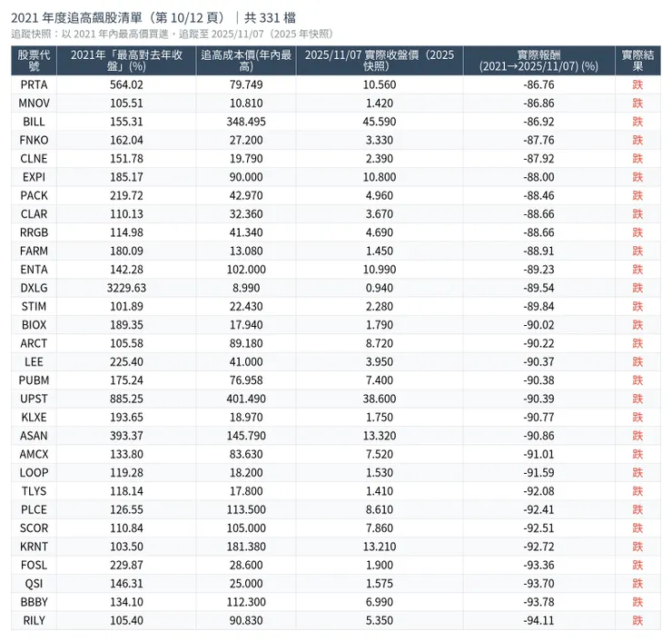Click the 564.02 value in PRTA row

pos(126,84)
